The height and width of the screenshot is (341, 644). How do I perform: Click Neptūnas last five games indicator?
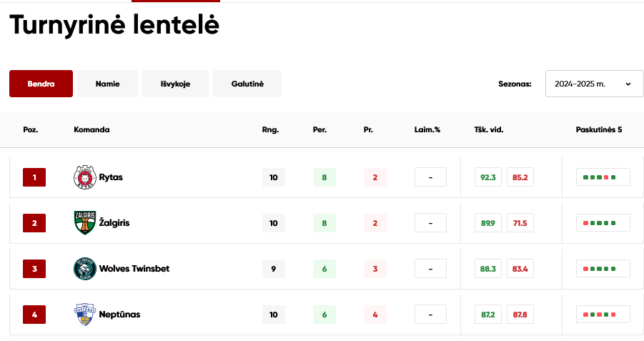pyautogui.click(x=603, y=315)
